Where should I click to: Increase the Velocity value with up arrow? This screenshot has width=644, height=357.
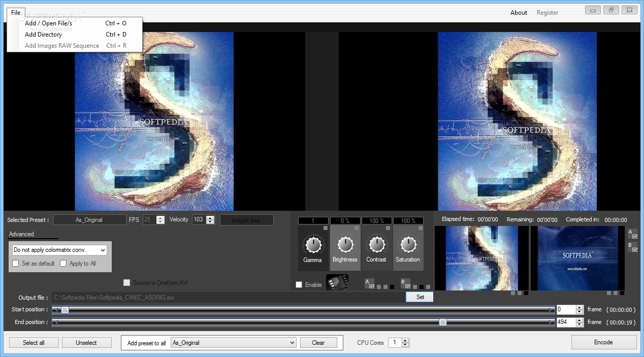210,217
